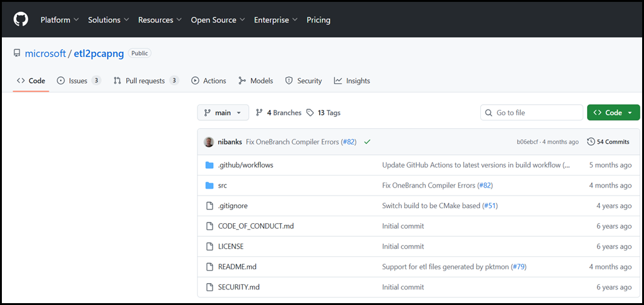The height and width of the screenshot is (305, 644).
Task: Click the microsoft organization link
Action: pos(45,54)
